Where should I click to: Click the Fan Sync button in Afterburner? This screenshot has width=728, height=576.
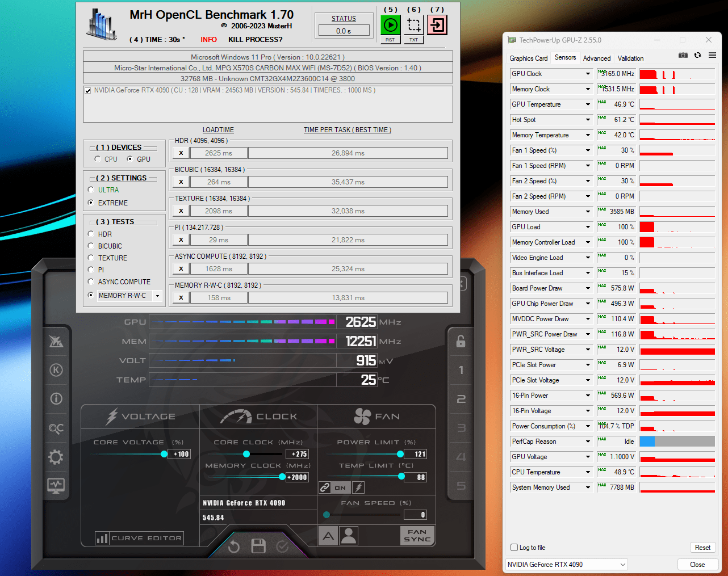pos(417,536)
